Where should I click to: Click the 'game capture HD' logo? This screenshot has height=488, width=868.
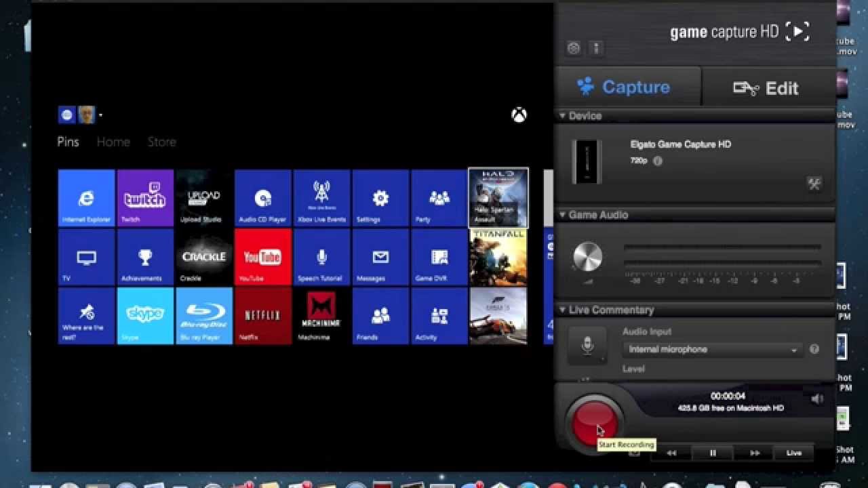click(x=740, y=31)
